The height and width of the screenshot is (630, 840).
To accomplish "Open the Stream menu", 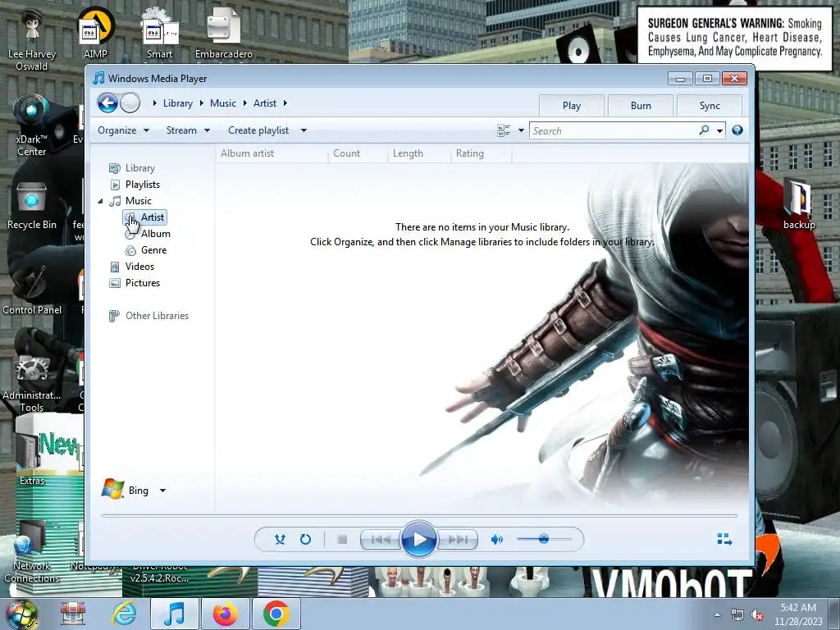I will 188,130.
